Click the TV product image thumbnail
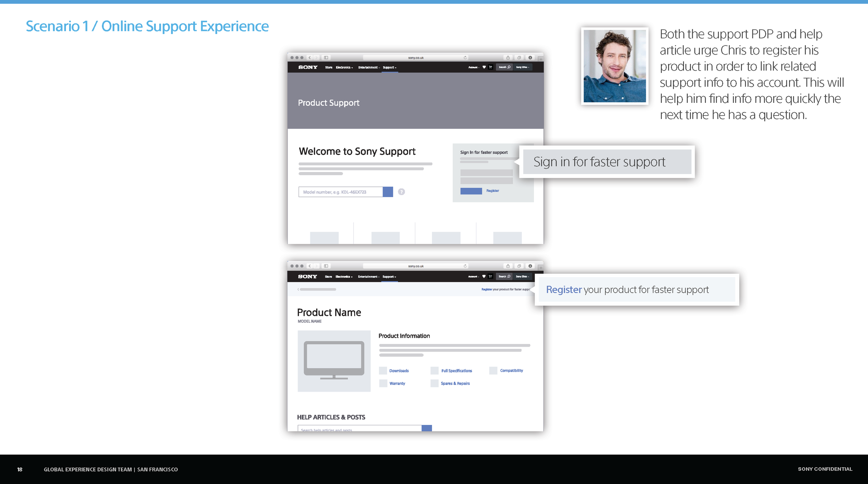 click(334, 361)
